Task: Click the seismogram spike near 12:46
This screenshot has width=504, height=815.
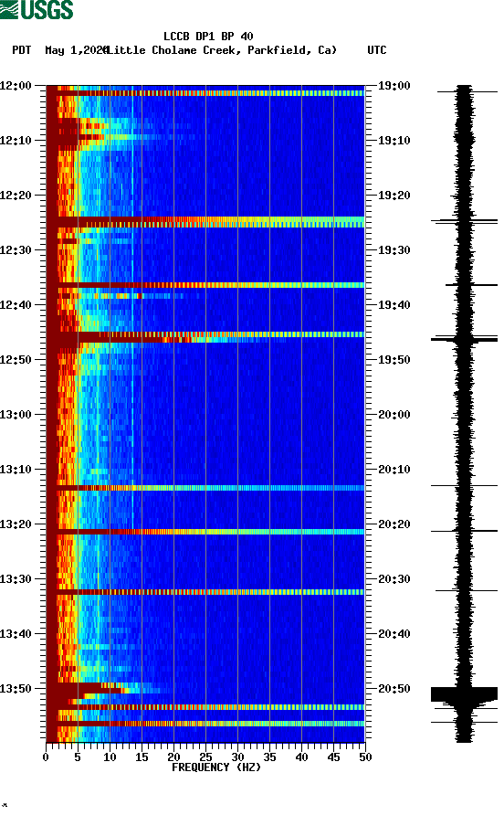Action: [x=464, y=339]
